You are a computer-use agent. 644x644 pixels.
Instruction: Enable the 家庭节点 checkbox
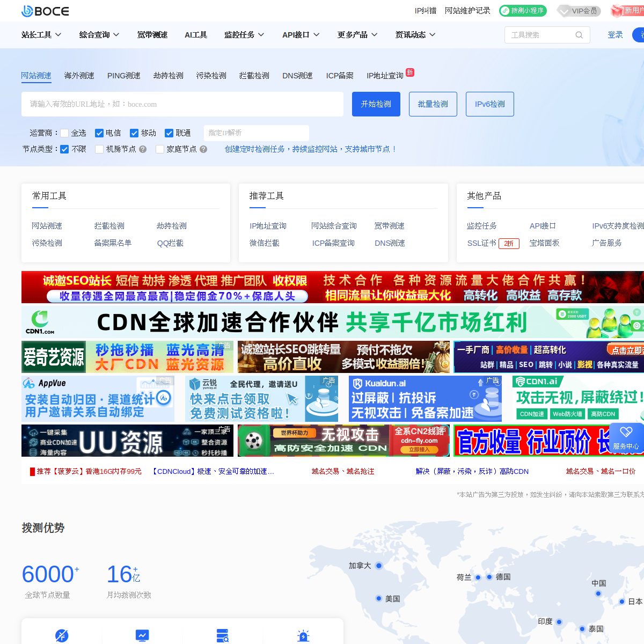160,149
